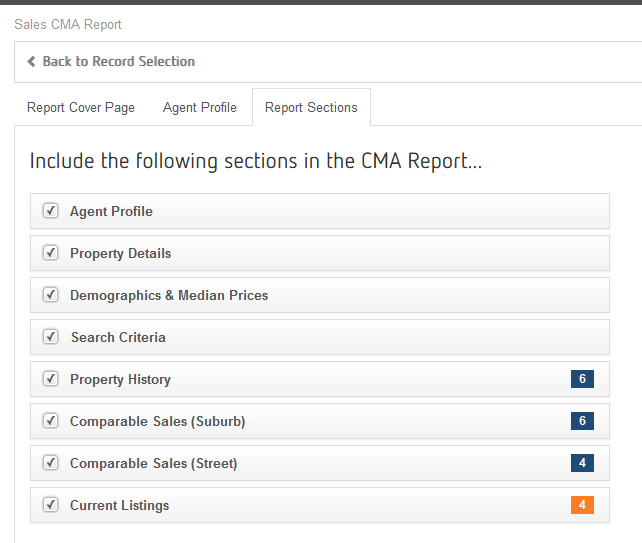Viewport: 642px width, 543px height.
Task: Open the Agent Profile tab
Action: click(x=200, y=108)
